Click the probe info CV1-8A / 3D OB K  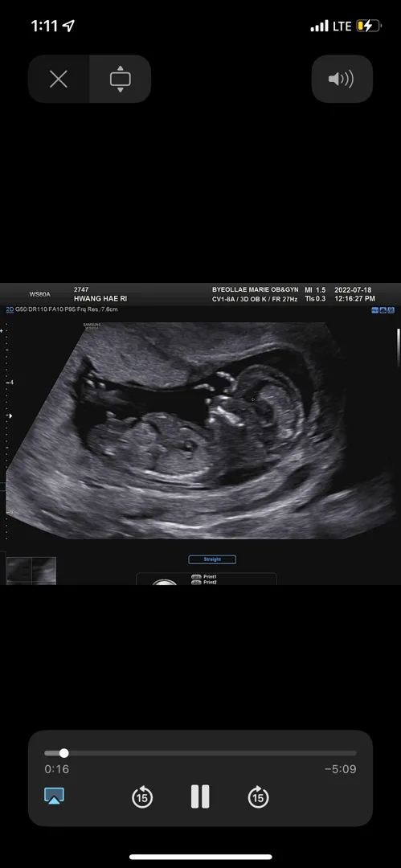pyautogui.click(x=240, y=299)
